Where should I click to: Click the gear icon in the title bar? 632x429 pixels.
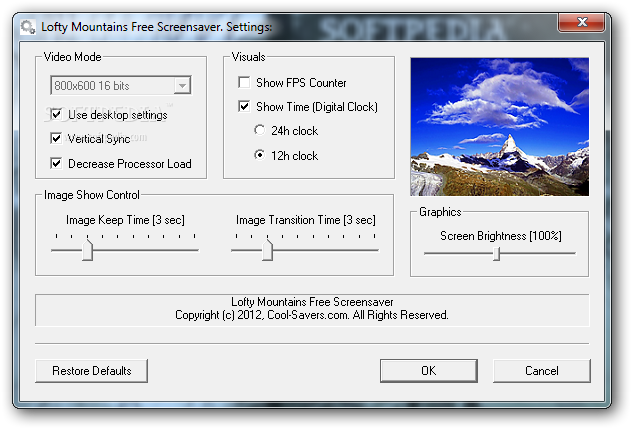tap(28, 27)
